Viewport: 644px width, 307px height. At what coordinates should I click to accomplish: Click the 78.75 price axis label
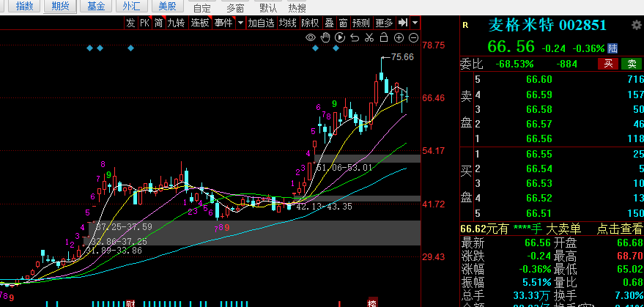click(x=433, y=45)
